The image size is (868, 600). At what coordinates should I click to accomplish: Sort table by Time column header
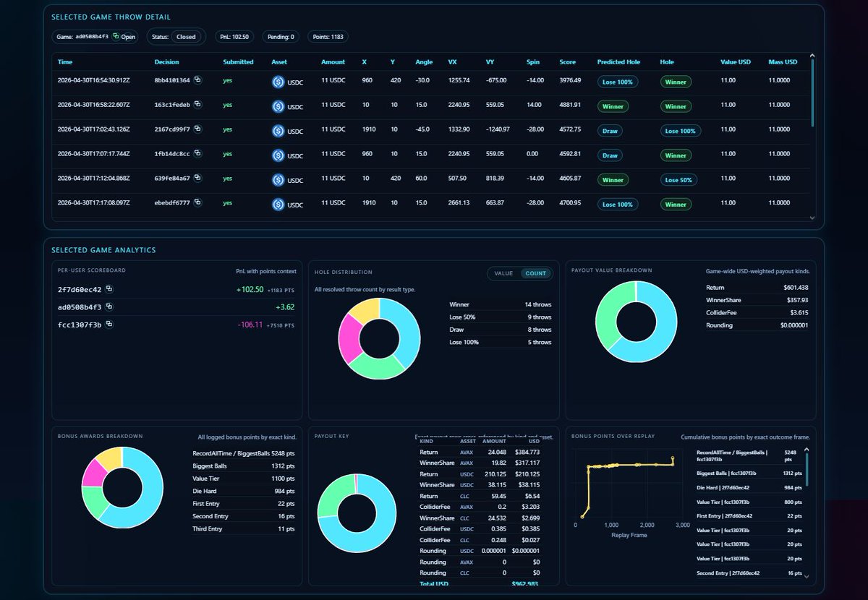coord(65,62)
